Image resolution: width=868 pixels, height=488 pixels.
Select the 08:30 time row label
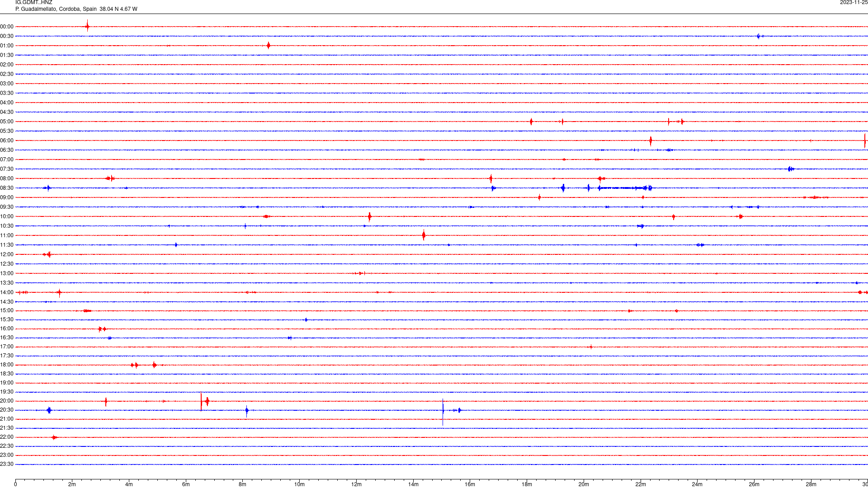coord(7,188)
